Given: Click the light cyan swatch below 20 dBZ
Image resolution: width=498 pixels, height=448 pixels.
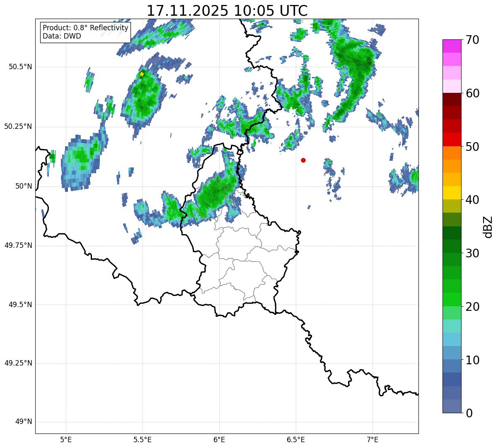Looking at the screenshot, I should point(452,326).
